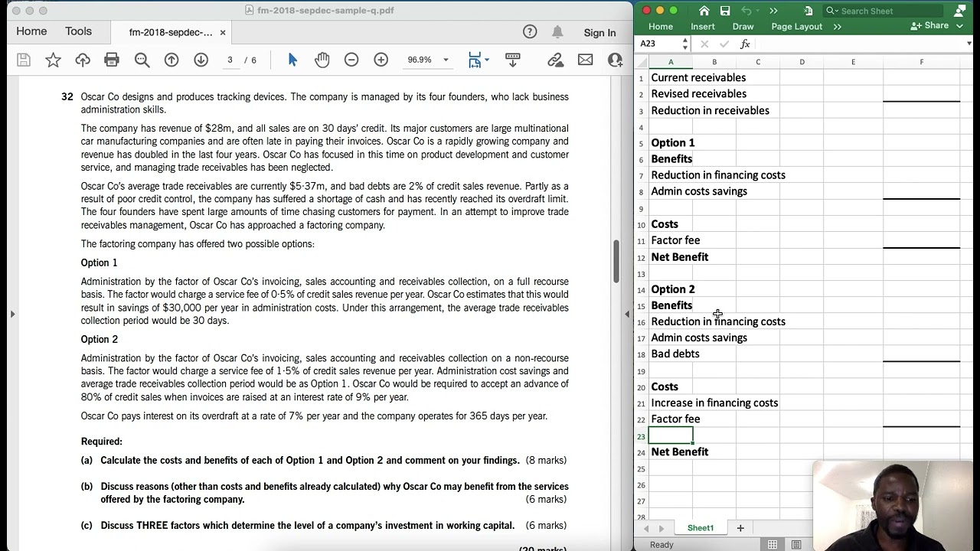
Task: Open Acrobat notifications bell
Action: click(557, 31)
